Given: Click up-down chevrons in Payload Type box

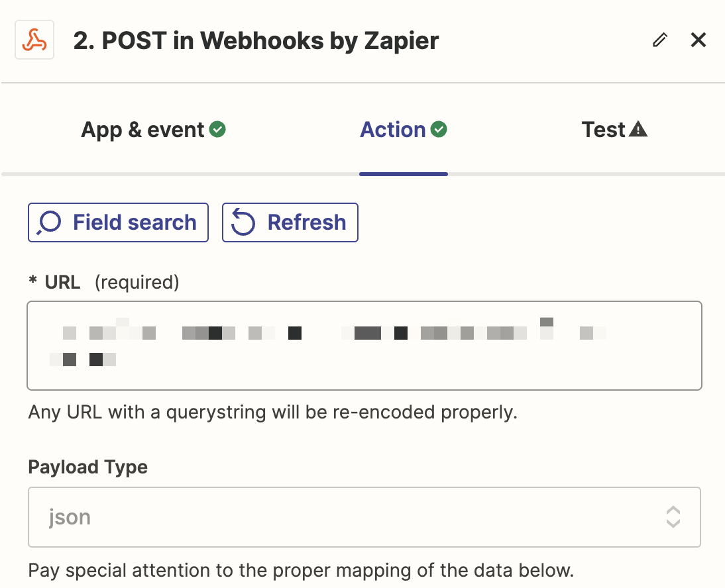Looking at the screenshot, I should point(673,517).
